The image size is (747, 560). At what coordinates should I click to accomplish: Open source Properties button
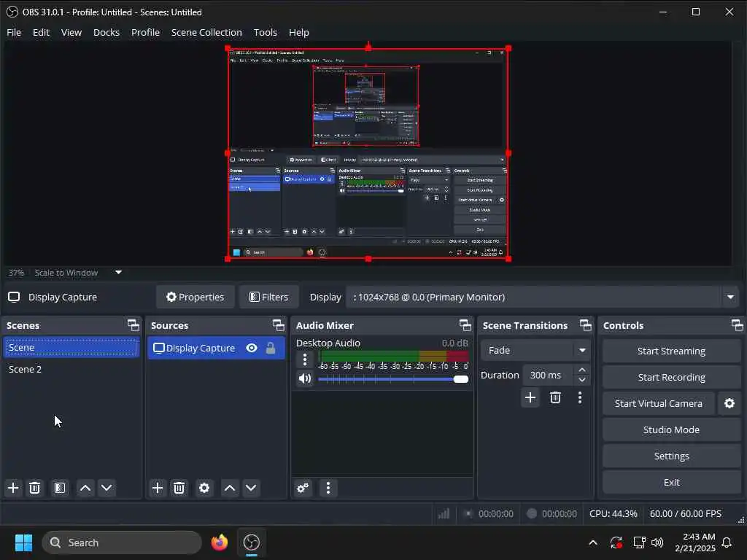click(196, 297)
